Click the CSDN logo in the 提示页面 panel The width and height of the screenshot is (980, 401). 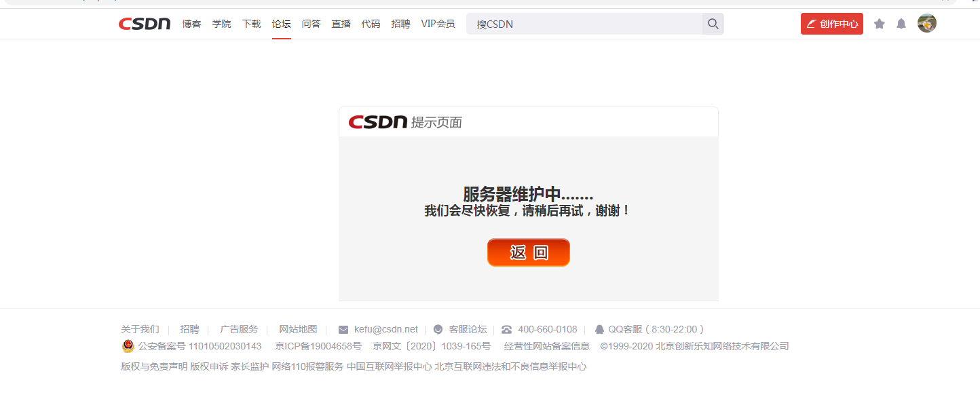click(378, 122)
